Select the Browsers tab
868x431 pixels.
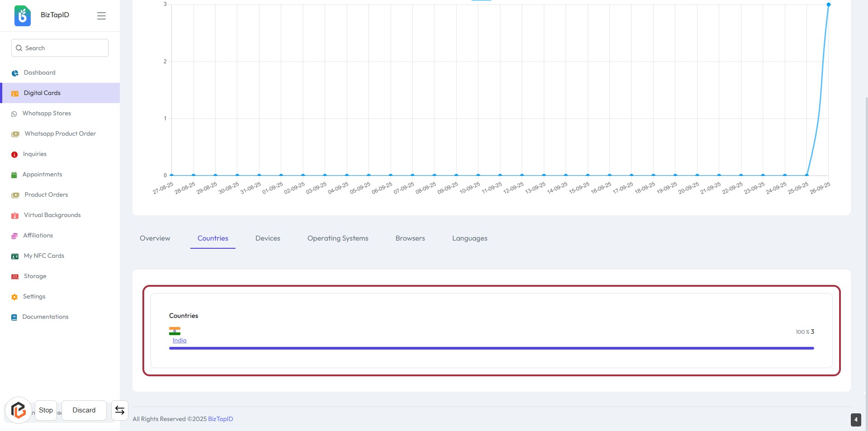tap(410, 238)
